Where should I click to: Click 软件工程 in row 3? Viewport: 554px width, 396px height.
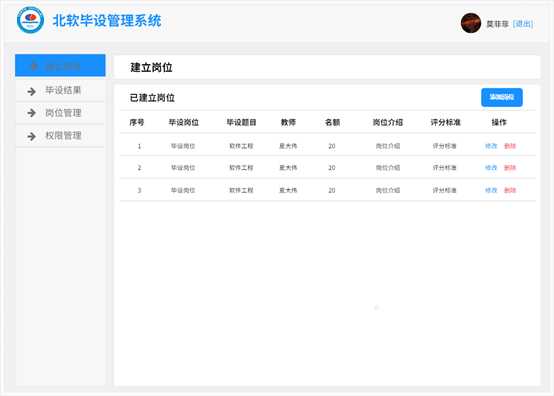point(241,190)
